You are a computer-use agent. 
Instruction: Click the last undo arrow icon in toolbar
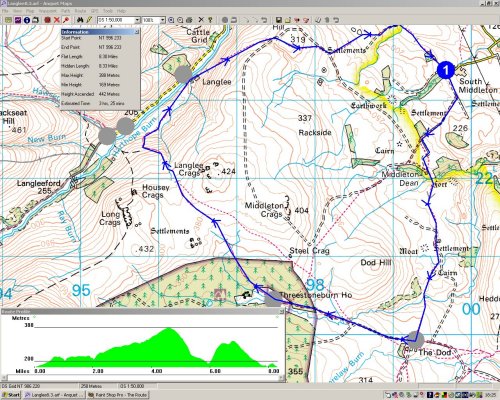pyautogui.click(x=336, y=20)
